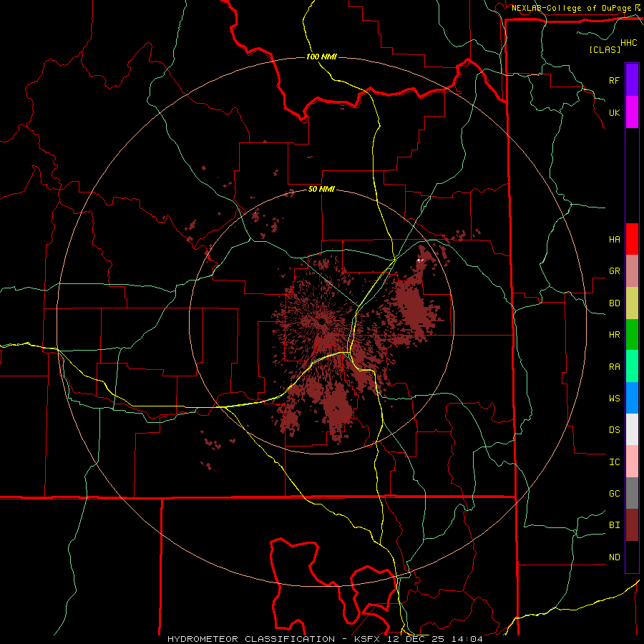
Task: Click the radar site center dot
Action: click(321, 321)
